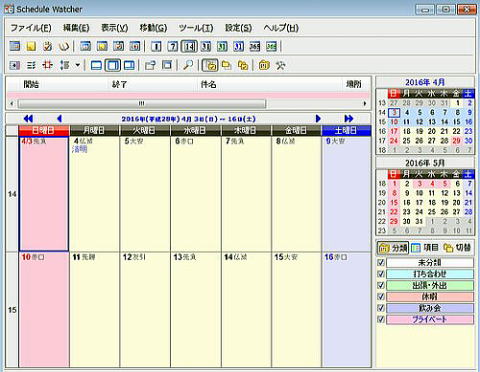Jump forward with the double-right arrow

tap(349, 119)
